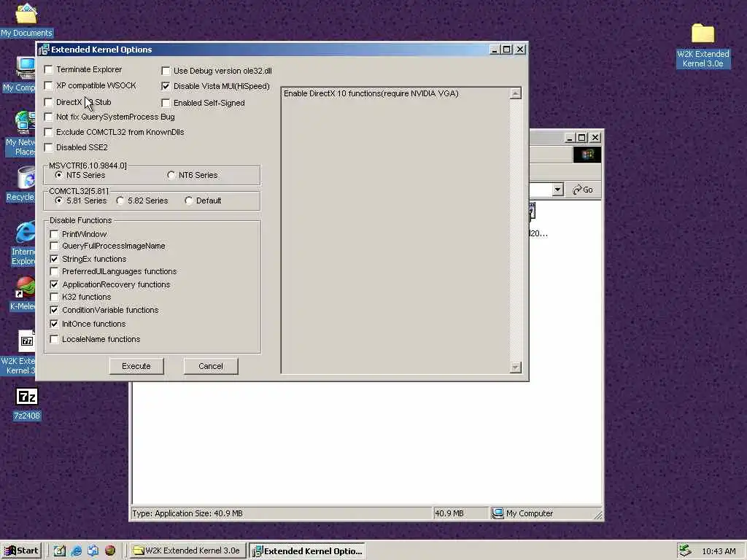Minimize the Extended Kernel Options window
The width and height of the screenshot is (747, 560).
click(495, 50)
